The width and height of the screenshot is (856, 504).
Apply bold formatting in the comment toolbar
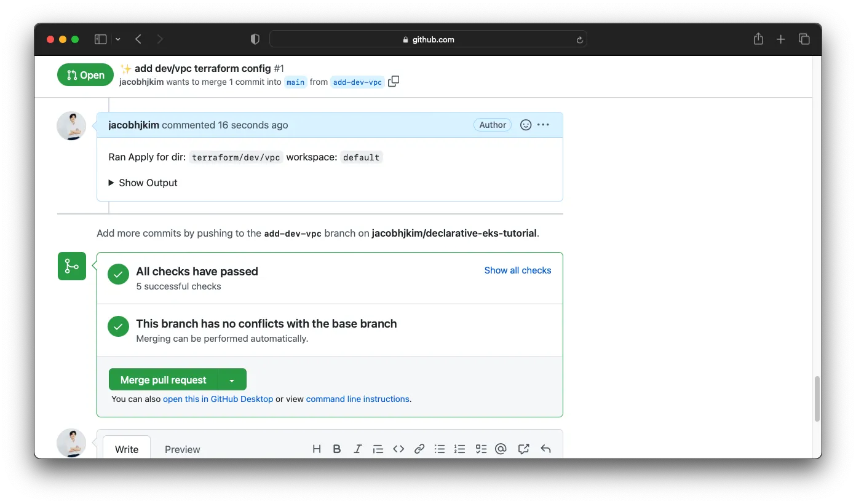pyautogui.click(x=337, y=449)
